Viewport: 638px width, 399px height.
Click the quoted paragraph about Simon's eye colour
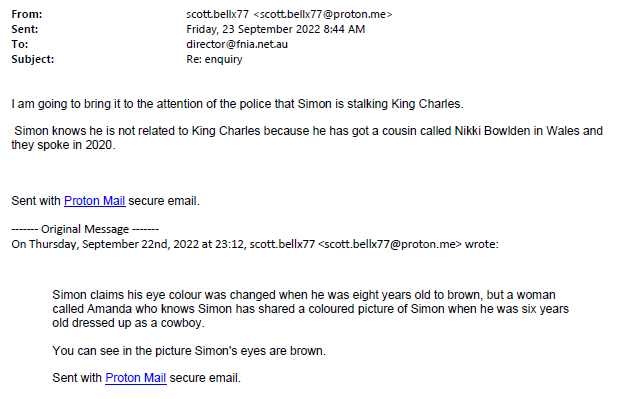(310, 309)
